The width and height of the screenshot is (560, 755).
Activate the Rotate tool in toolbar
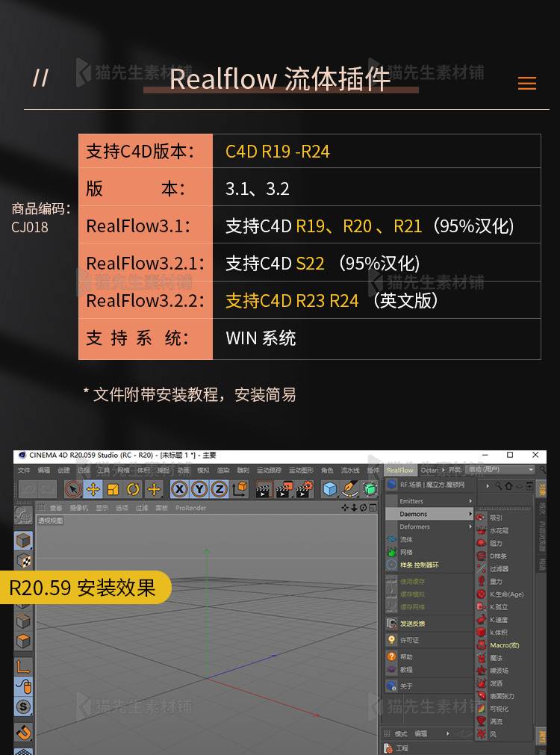click(134, 490)
